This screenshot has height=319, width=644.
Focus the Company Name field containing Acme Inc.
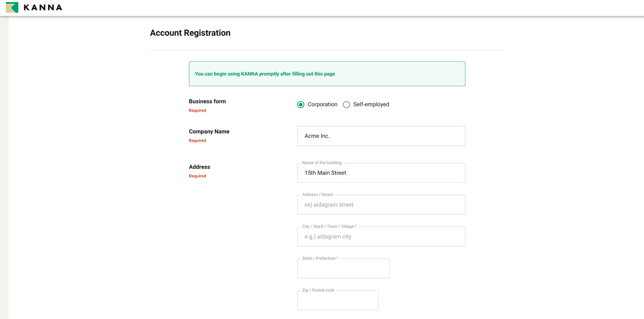[x=381, y=136]
